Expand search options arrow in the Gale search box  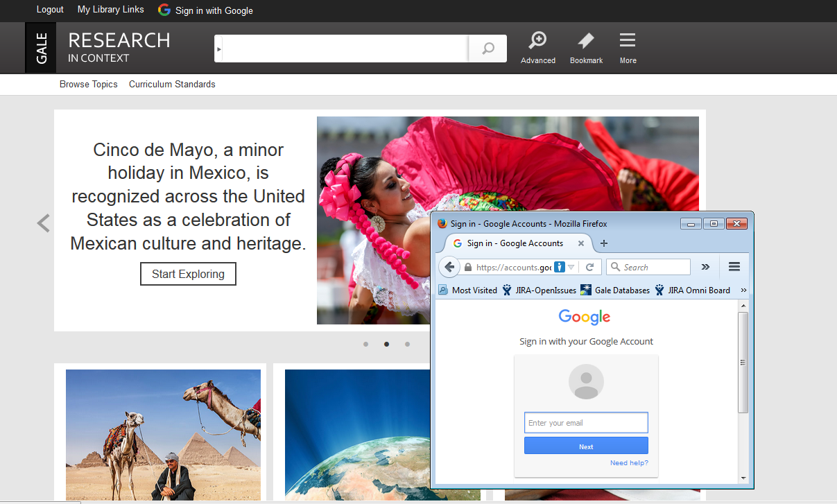click(x=219, y=49)
